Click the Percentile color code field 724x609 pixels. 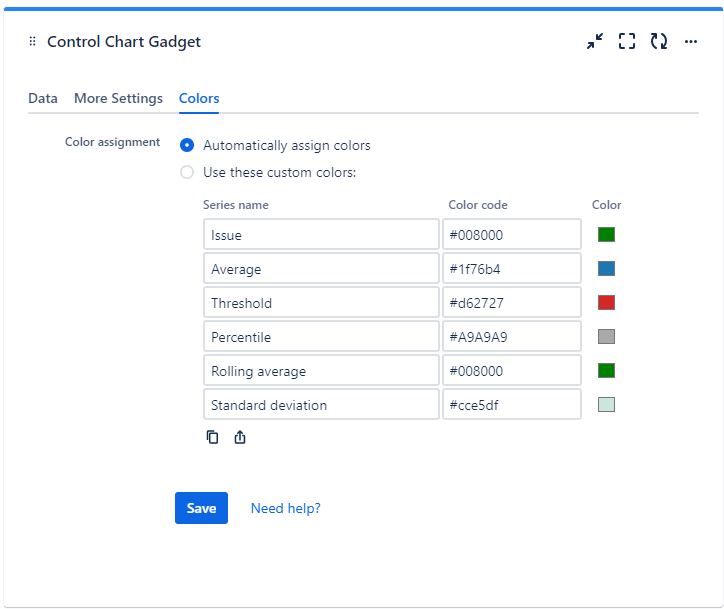(x=511, y=337)
